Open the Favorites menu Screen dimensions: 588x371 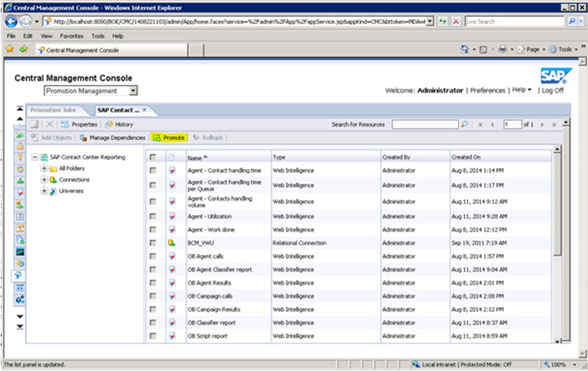[x=72, y=35]
